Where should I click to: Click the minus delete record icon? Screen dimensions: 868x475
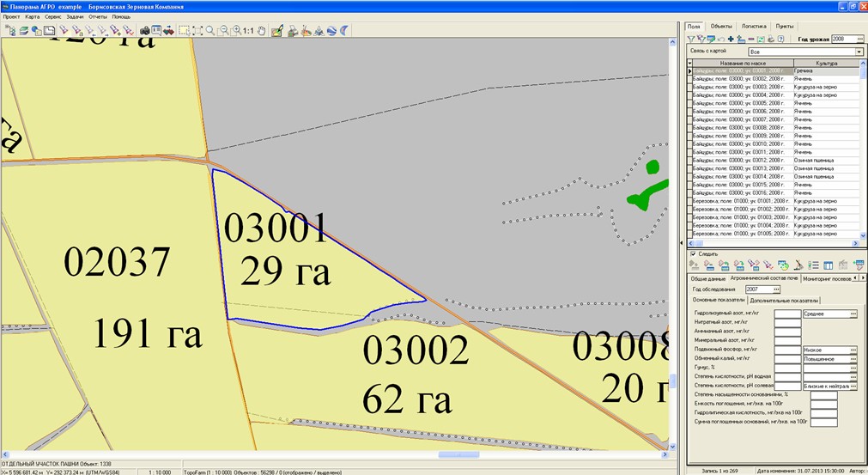750,40
